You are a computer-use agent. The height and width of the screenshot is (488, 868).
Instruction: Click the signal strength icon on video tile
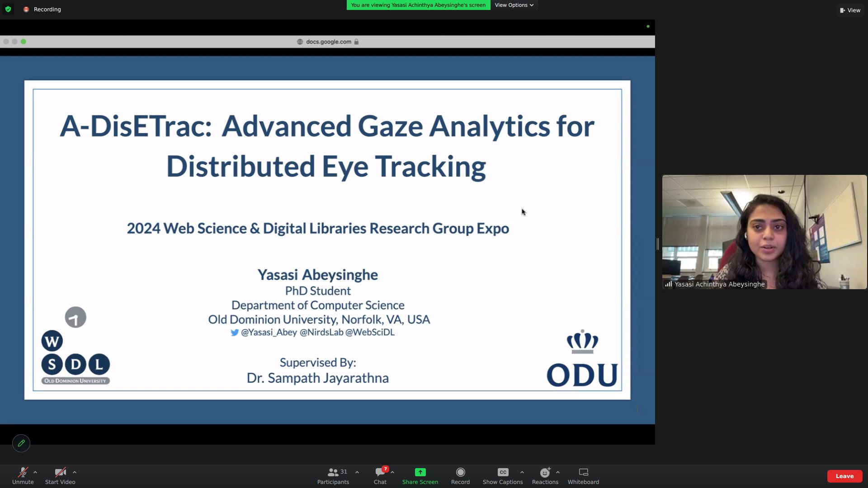[669, 284]
